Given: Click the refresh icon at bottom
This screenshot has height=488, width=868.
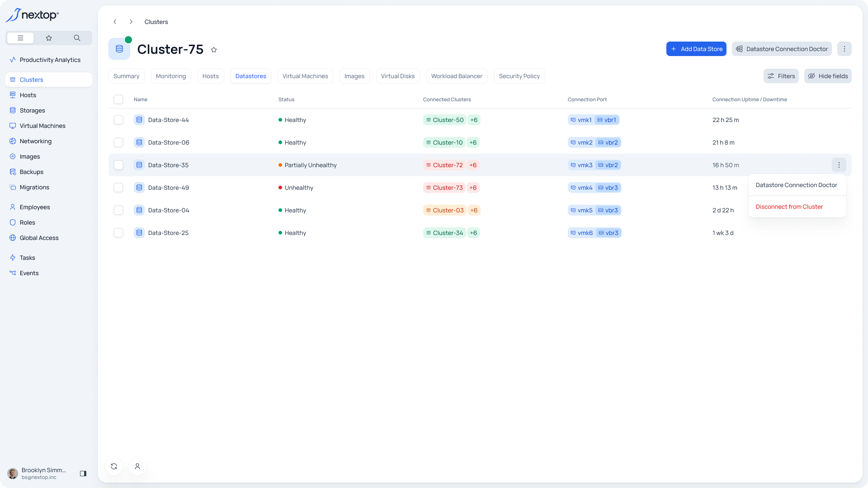Looking at the screenshot, I should [114, 466].
